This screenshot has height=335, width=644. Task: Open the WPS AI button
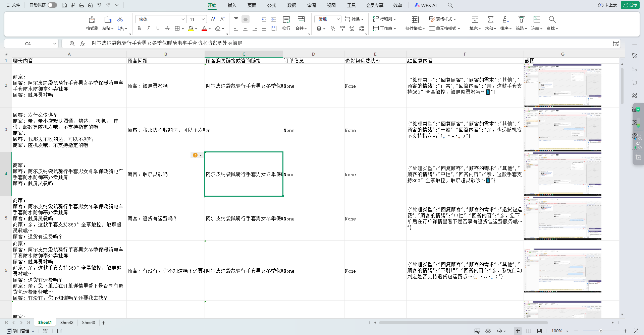tap(426, 5)
